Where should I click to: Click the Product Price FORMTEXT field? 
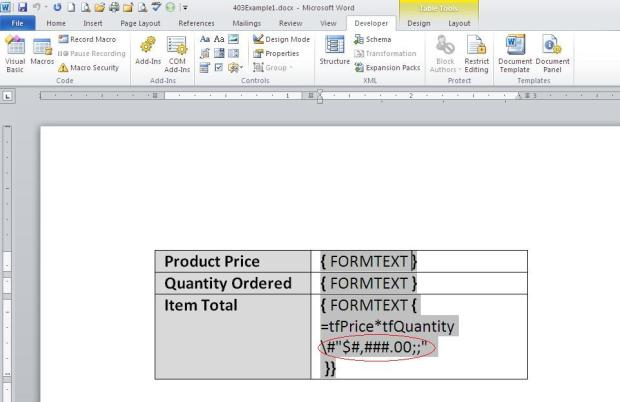(368, 261)
